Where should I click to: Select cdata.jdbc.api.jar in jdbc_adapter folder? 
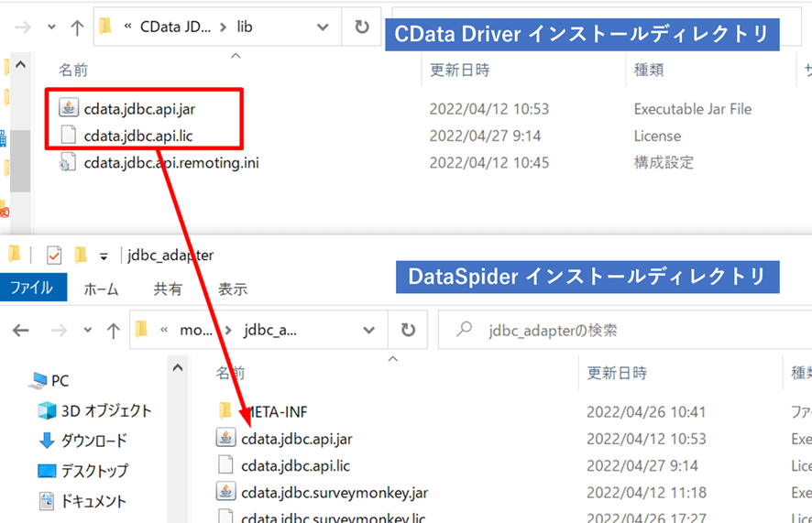point(297,439)
